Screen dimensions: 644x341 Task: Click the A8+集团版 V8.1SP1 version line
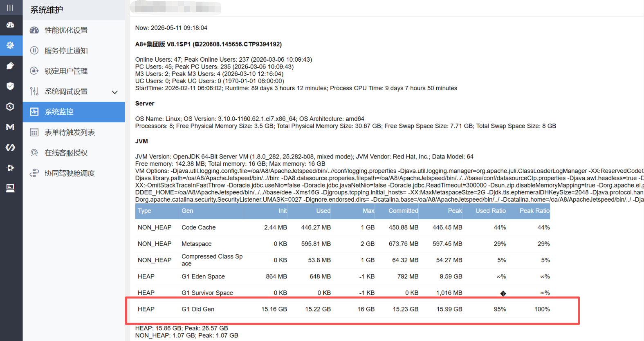(x=209, y=44)
